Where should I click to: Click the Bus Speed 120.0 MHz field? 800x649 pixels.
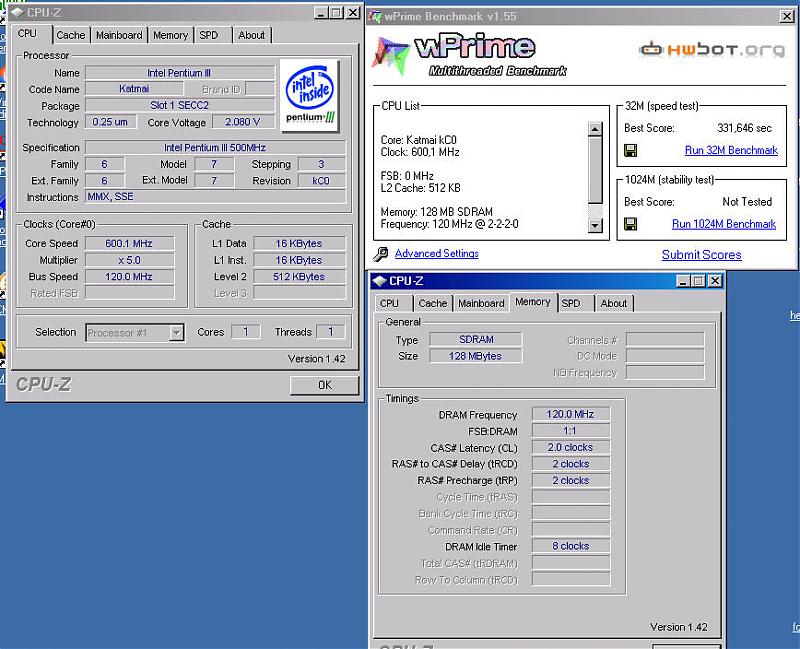[129, 277]
